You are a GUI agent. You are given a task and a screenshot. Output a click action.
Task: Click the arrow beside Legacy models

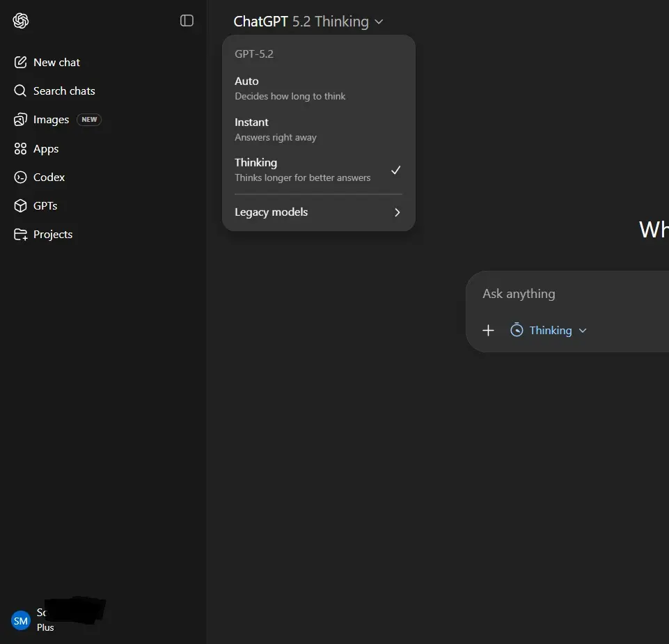tap(398, 212)
